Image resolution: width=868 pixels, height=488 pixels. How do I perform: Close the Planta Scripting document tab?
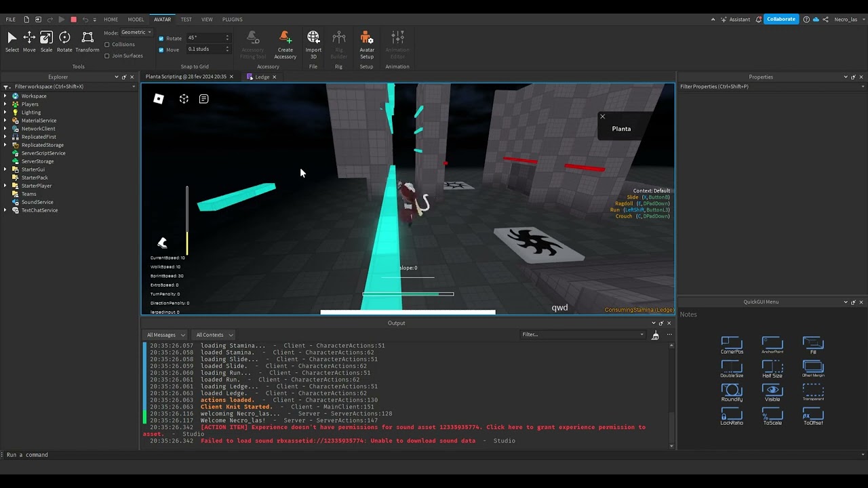coord(231,77)
